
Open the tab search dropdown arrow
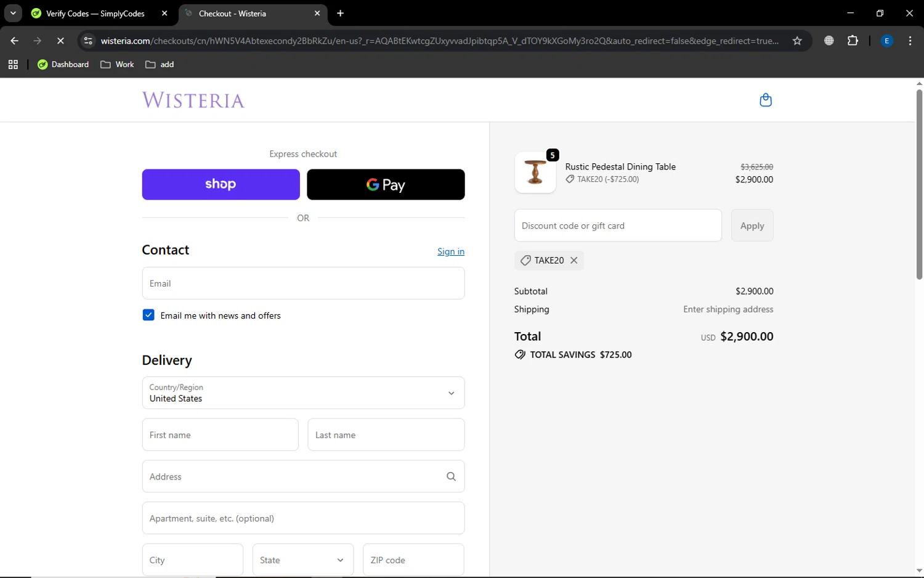tap(13, 13)
